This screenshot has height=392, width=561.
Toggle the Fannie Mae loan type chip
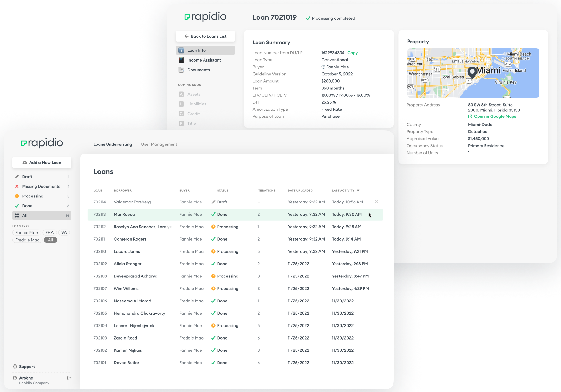[x=27, y=233]
